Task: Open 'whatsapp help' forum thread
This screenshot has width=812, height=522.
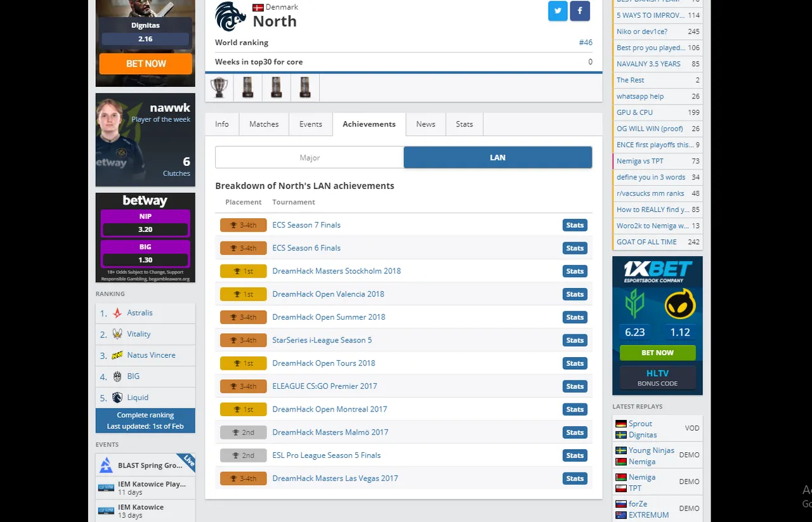Action: pos(658,96)
